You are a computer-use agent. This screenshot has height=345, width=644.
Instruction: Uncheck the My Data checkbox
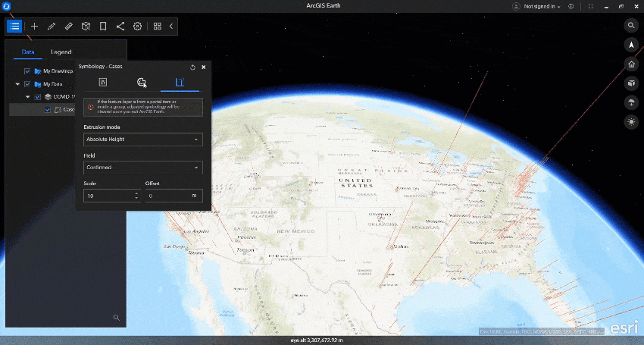[x=27, y=84]
